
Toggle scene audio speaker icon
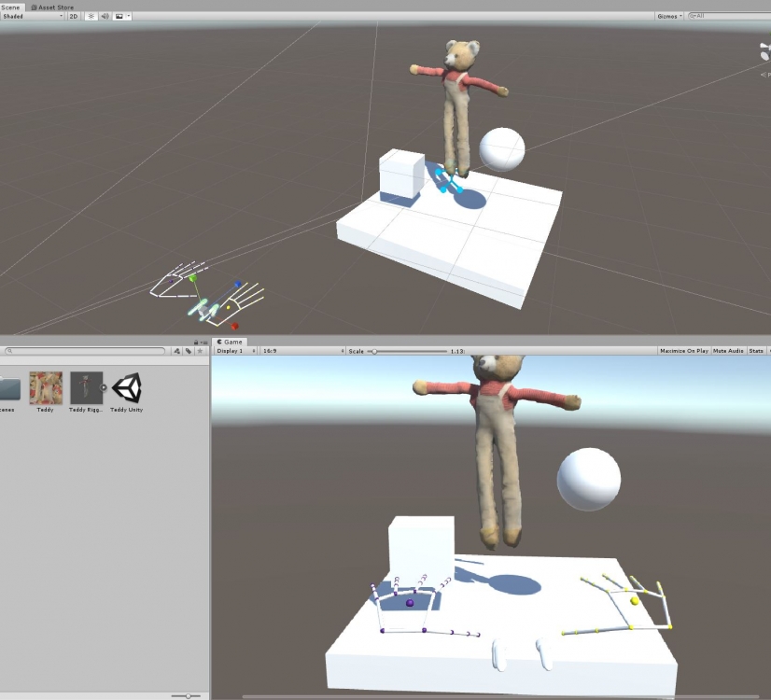coord(105,16)
